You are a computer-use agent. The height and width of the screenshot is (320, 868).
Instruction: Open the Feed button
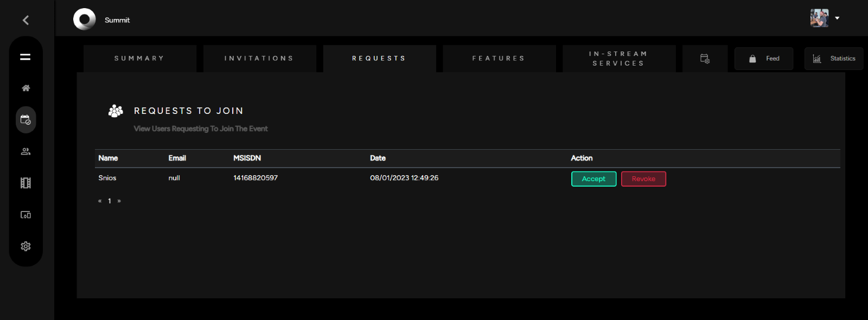point(764,59)
